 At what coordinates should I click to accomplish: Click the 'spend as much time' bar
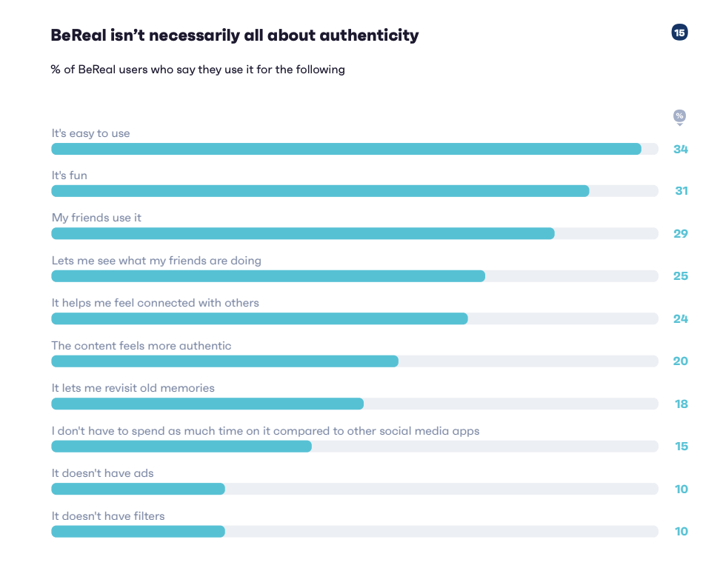tap(355, 446)
